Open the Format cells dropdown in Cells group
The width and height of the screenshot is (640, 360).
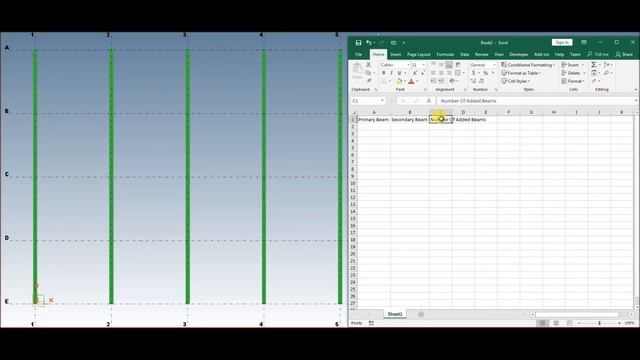[x=573, y=81]
